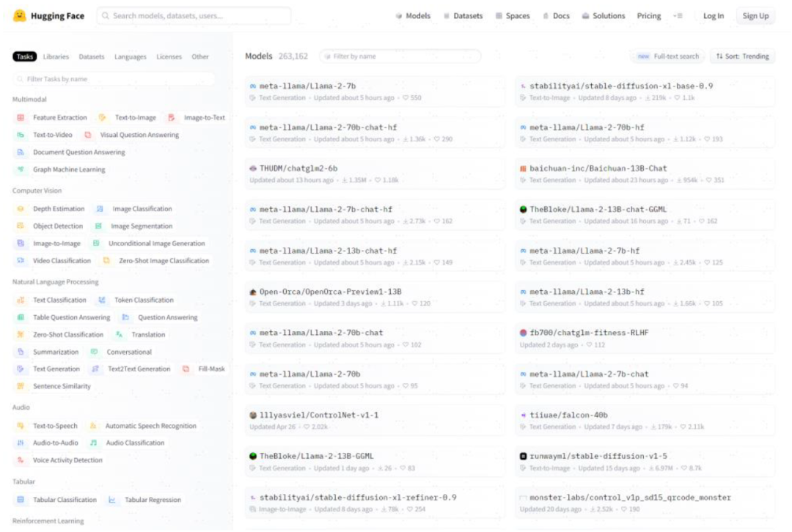
Task: Select the Image-to-Image task icon
Action: click(21, 243)
